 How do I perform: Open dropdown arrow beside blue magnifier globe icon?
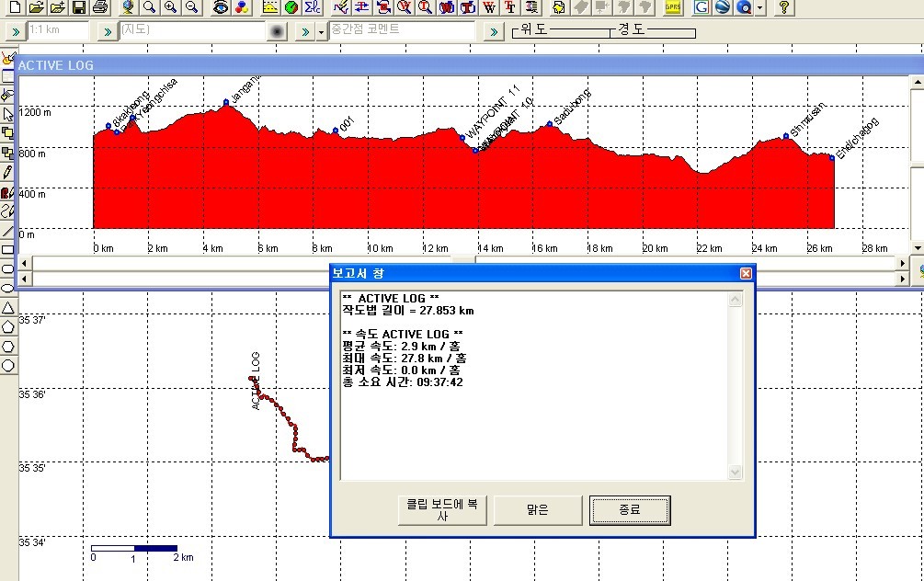coord(760,7)
